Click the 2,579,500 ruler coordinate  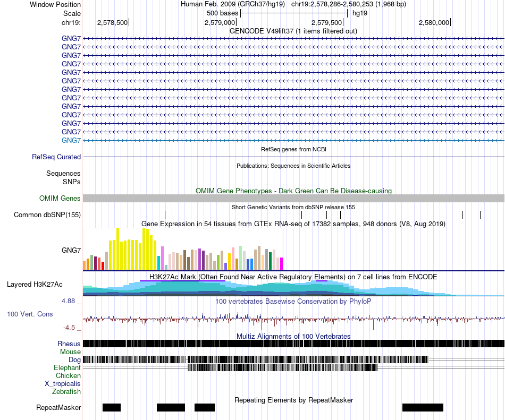tap(326, 22)
